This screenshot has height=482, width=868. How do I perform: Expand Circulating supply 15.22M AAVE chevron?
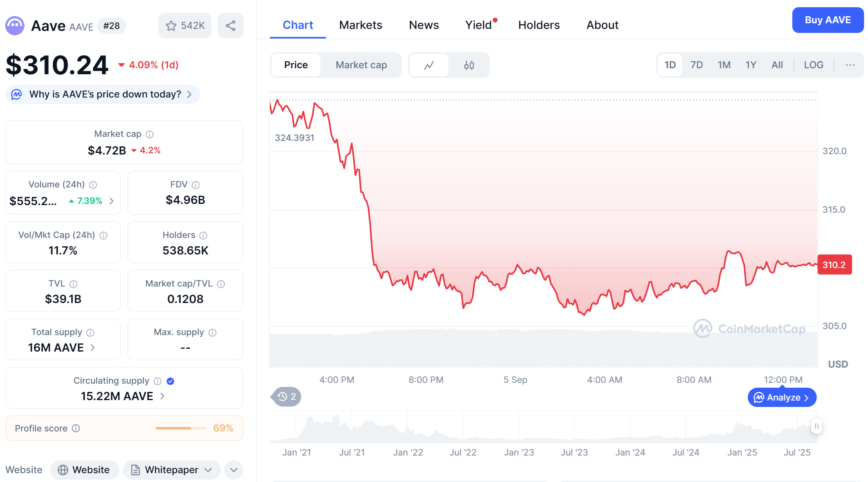pos(162,396)
